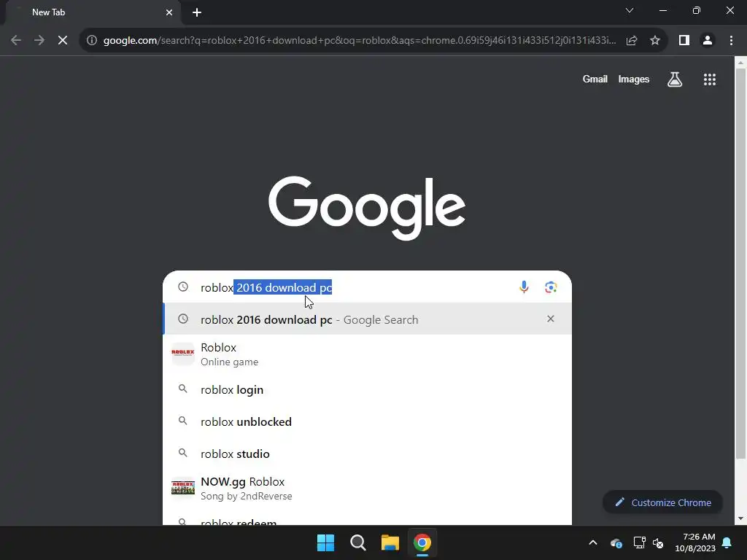The width and height of the screenshot is (747, 560).
Task: Open the clock showing 7:26 AM
Action: tap(695, 542)
